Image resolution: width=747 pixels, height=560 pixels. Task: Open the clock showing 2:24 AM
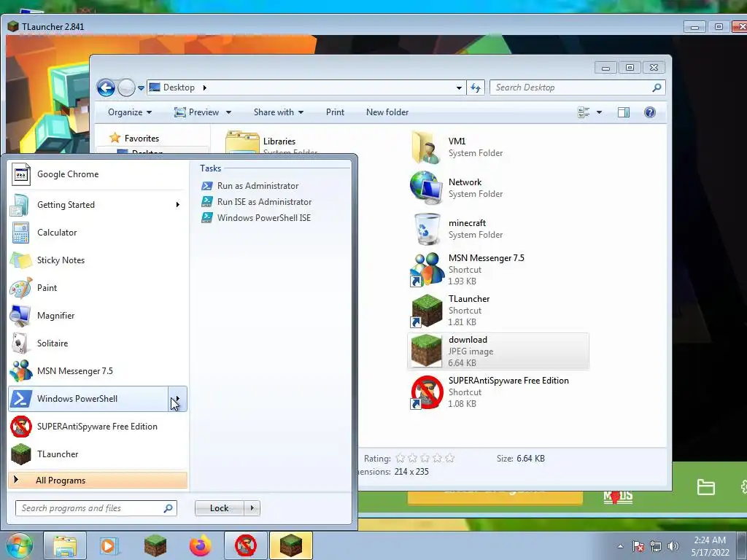pos(710,546)
